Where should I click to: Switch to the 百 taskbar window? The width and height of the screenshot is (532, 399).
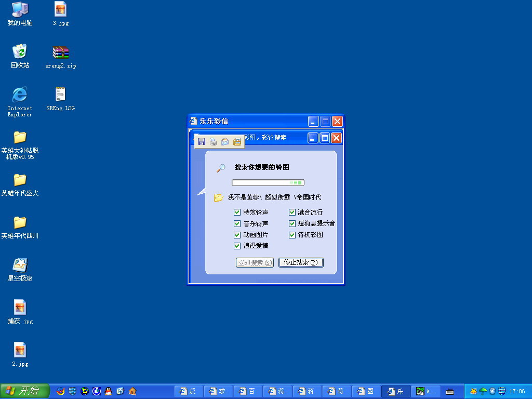click(x=247, y=391)
